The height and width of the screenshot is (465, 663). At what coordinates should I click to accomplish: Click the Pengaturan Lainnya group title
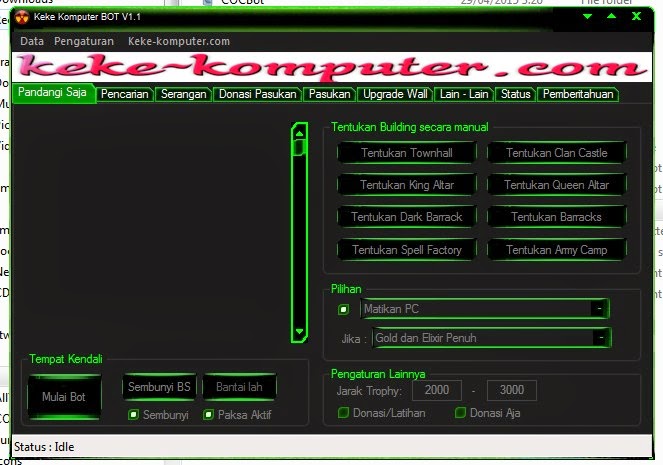tap(378, 374)
